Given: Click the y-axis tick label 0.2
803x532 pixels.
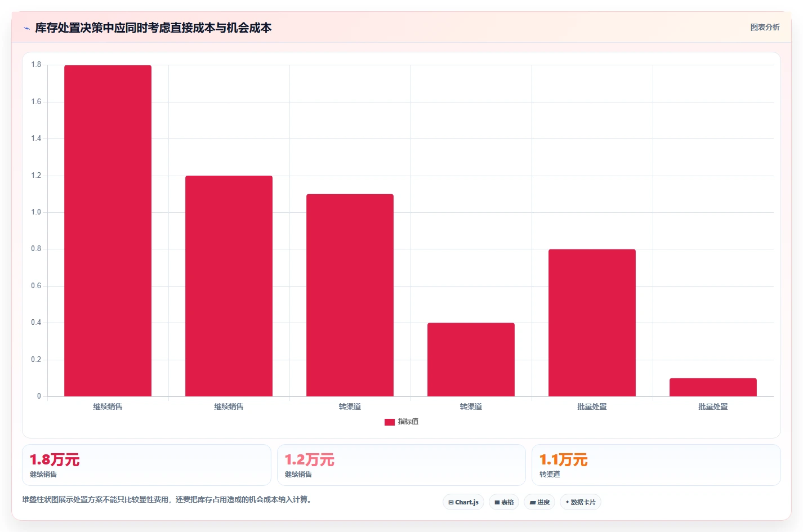Looking at the screenshot, I should [36, 360].
